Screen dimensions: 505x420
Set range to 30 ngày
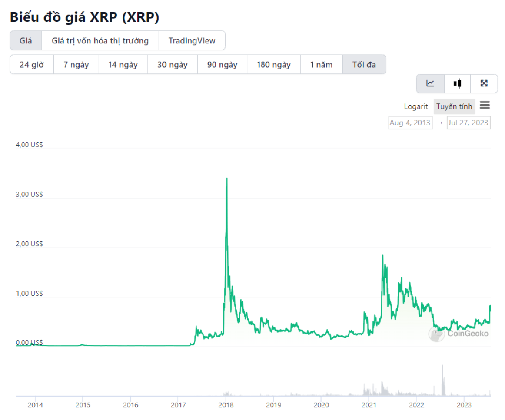tap(172, 64)
